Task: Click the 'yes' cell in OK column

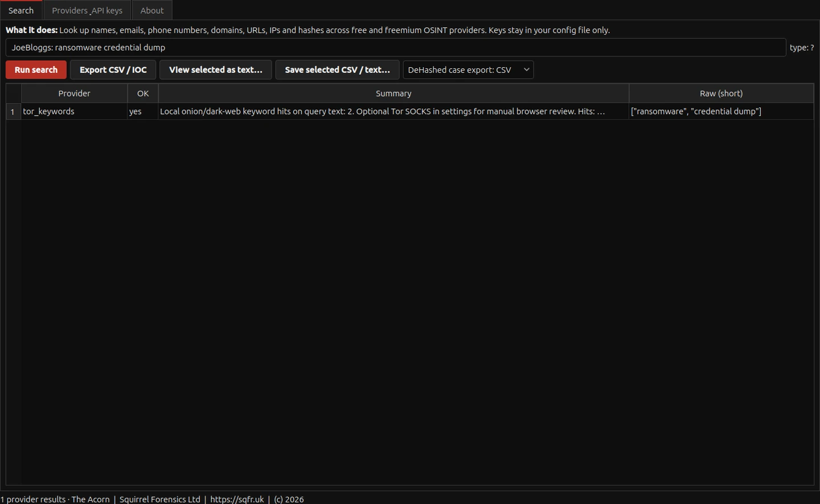Action: [x=143, y=112]
